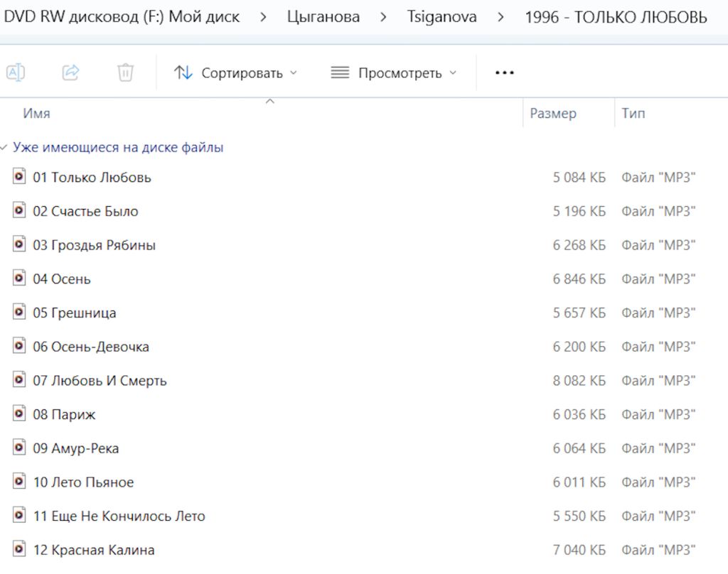Expand chevron after Tsiganova breadcrumb
728x574 pixels.
pyautogui.click(x=500, y=17)
